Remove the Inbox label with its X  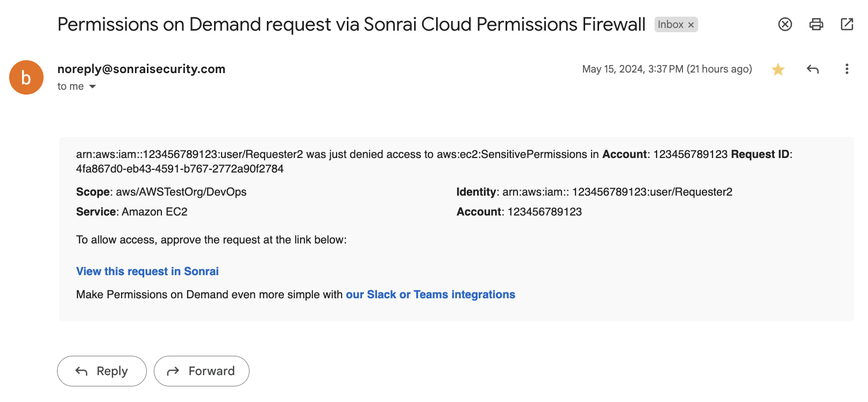(691, 25)
